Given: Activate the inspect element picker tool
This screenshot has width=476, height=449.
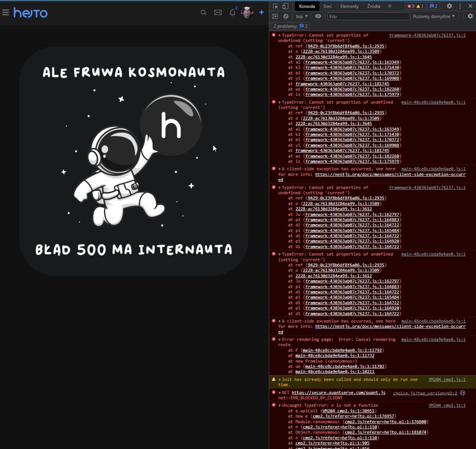Looking at the screenshot, I should (x=275, y=6).
